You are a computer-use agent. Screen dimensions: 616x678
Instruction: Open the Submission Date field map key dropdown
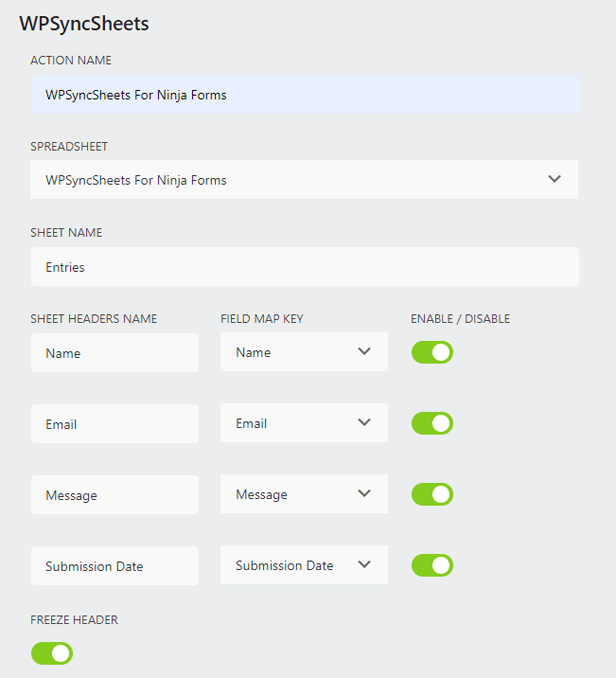[x=304, y=565]
